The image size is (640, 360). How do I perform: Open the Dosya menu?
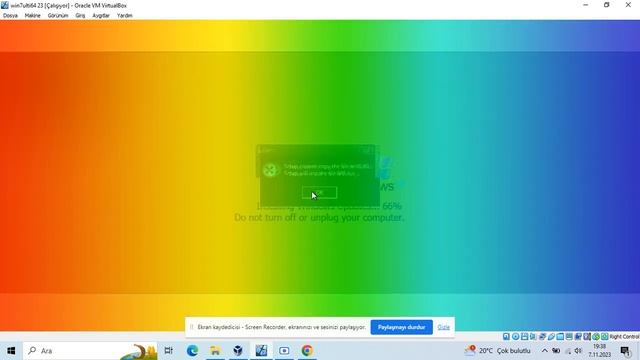point(10,16)
